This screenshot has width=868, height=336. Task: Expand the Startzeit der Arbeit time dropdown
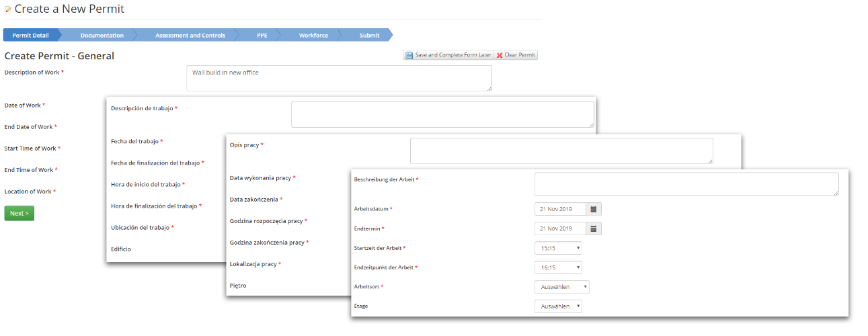pos(558,248)
